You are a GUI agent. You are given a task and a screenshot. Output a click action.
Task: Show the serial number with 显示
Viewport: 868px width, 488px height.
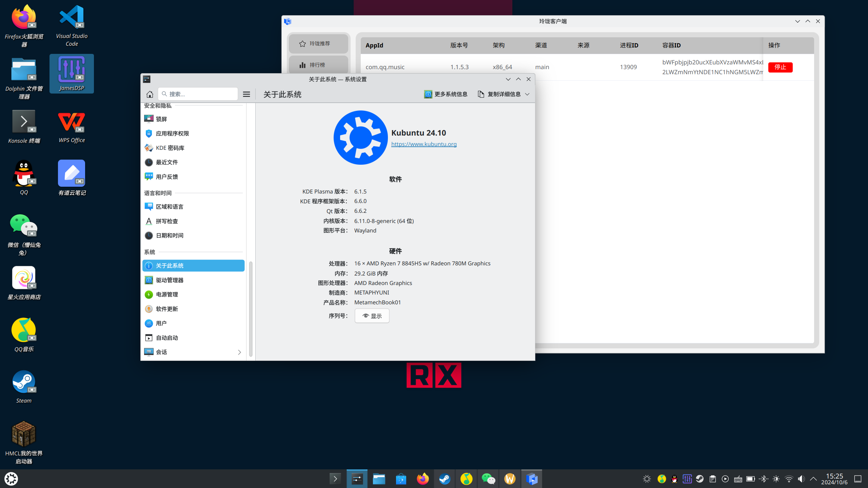[372, 316]
